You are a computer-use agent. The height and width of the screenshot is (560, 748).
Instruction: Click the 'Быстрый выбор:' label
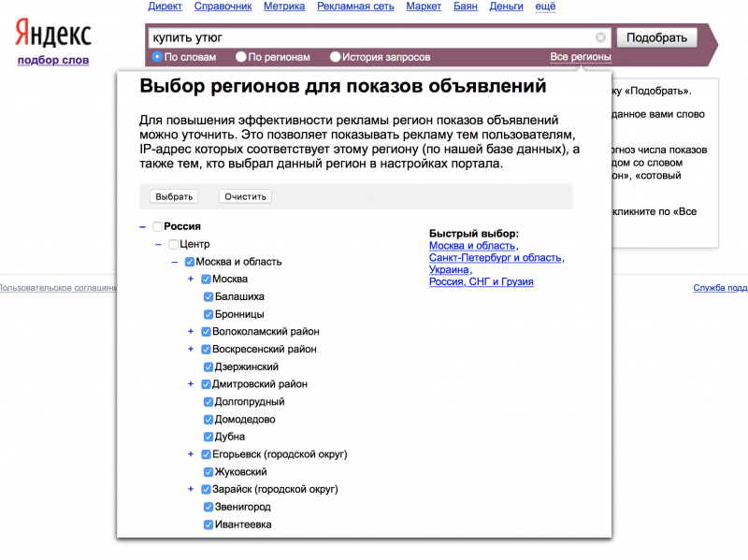coord(474,234)
